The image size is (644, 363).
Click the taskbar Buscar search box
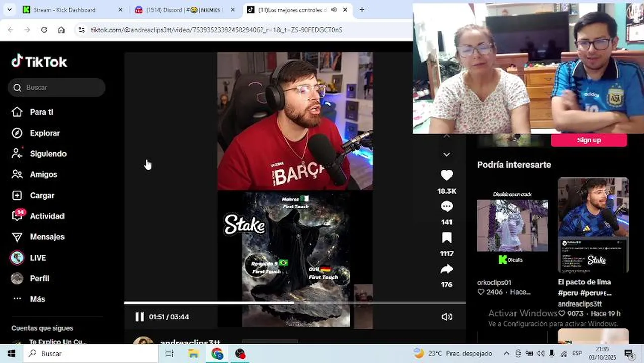pyautogui.click(x=91, y=353)
